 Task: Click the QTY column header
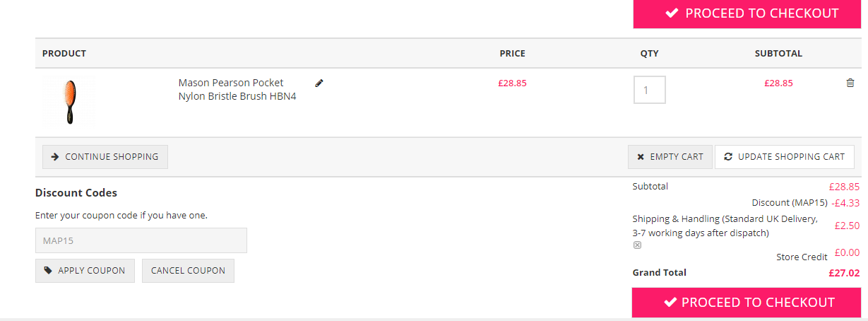tap(650, 53)
